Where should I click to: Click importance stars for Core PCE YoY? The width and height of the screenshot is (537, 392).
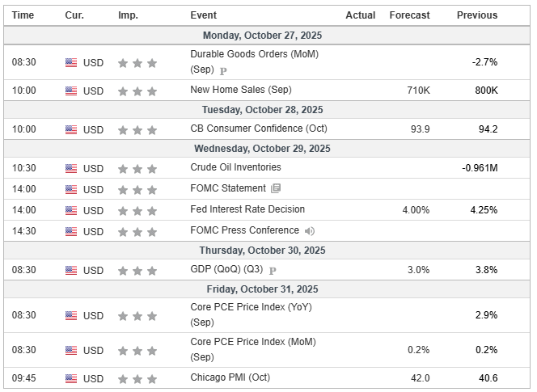137,315
